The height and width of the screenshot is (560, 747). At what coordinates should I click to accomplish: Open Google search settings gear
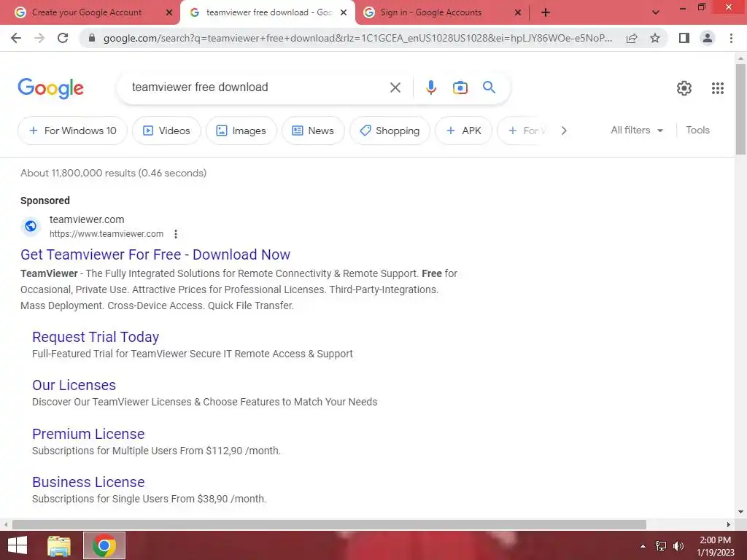(684, 87)
